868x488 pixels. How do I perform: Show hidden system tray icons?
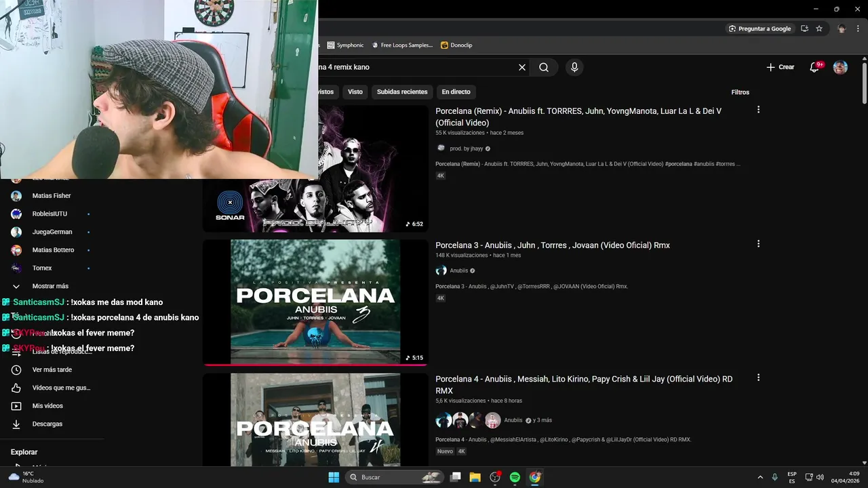pos(760,477)
